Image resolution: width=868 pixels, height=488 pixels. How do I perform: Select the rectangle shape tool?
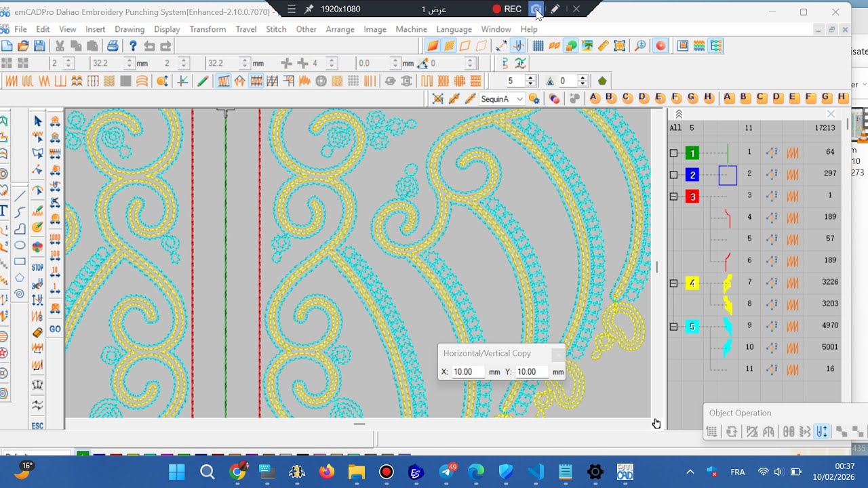(x=20, y=261)
